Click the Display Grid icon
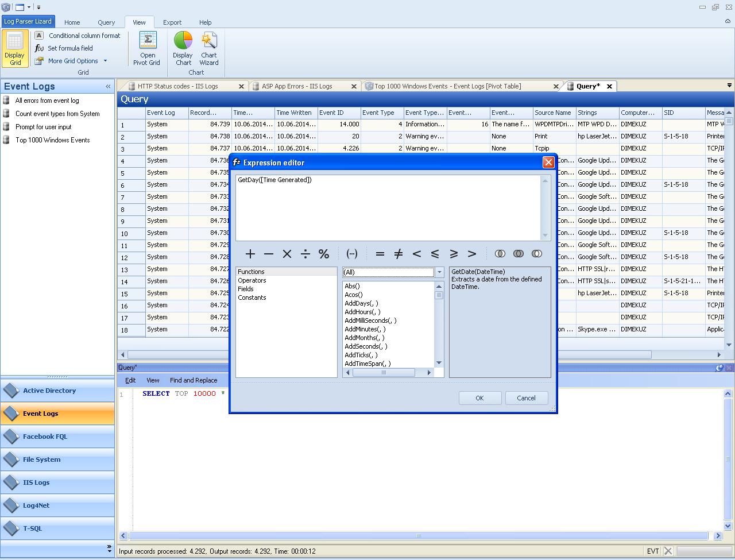The height and width of the screenshot is (560, 735). point(15,48)
